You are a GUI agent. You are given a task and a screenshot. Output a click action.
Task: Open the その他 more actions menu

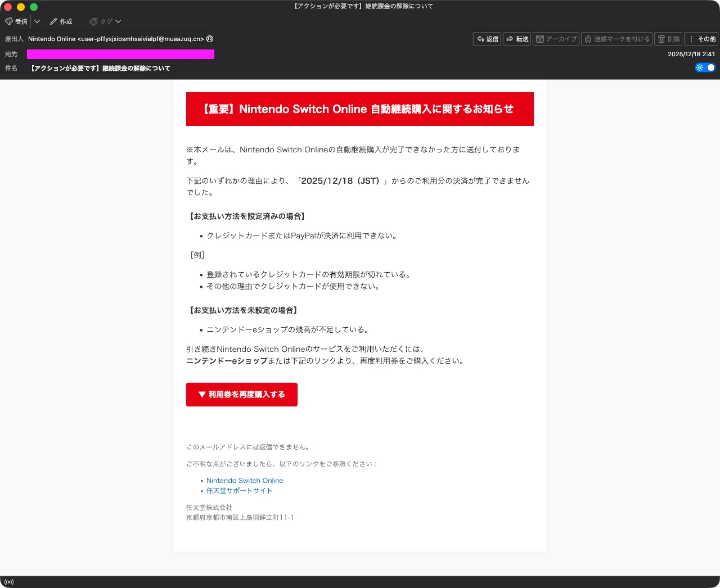701,39
